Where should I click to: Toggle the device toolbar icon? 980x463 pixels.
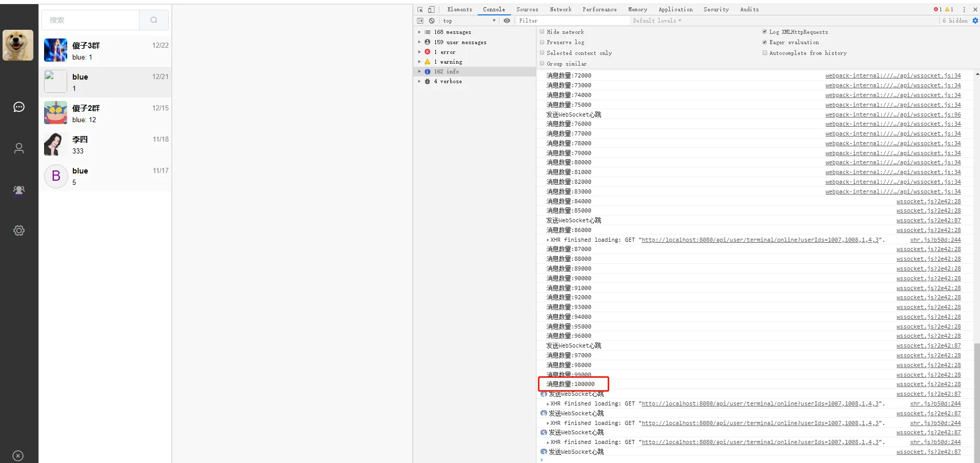pos(431,9)
